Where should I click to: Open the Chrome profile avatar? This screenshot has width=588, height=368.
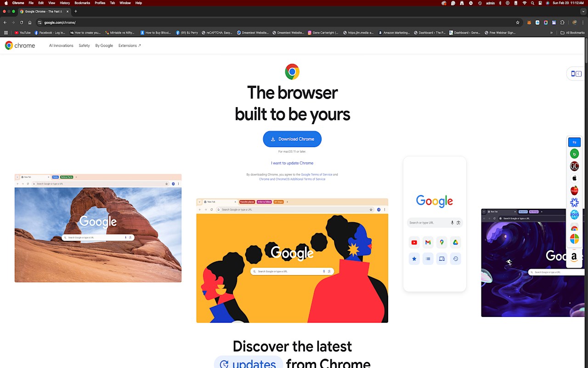(574, 23)
